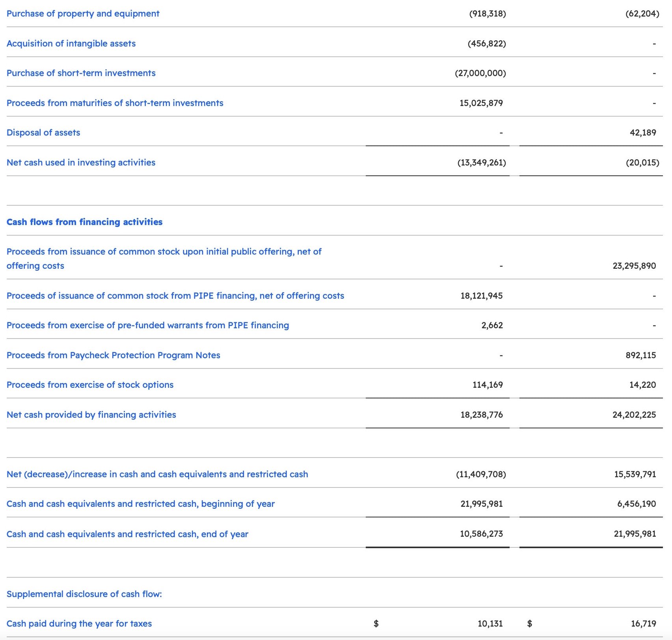Select the cash 'beginning of year' row label
The width and height of the screenshot is (672, 640).
(x=140, y=504)
